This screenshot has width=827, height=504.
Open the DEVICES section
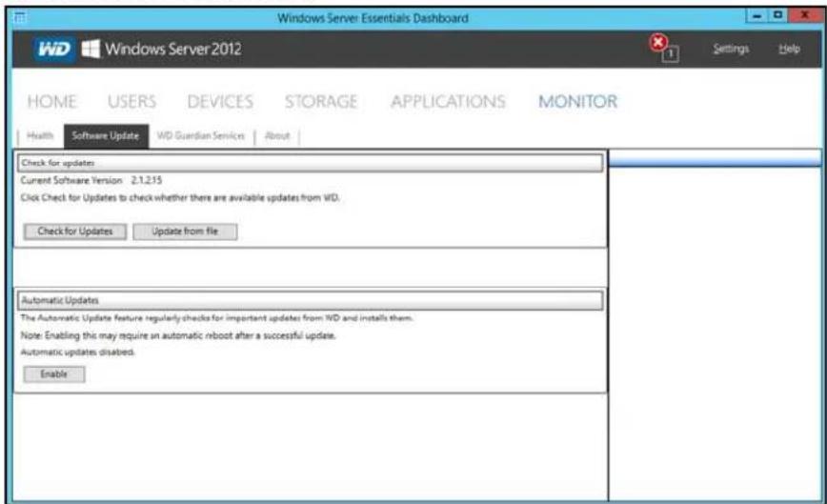coord(220,101)
